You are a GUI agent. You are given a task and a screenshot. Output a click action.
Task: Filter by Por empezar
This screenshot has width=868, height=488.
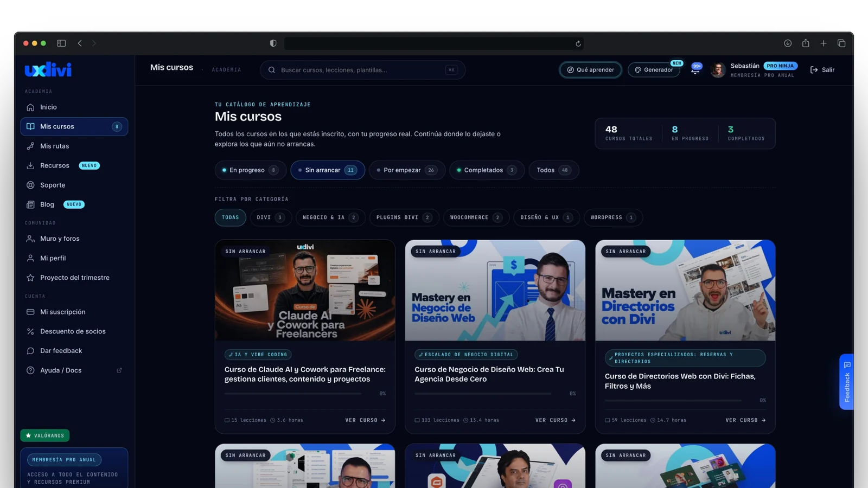[407, 170]
